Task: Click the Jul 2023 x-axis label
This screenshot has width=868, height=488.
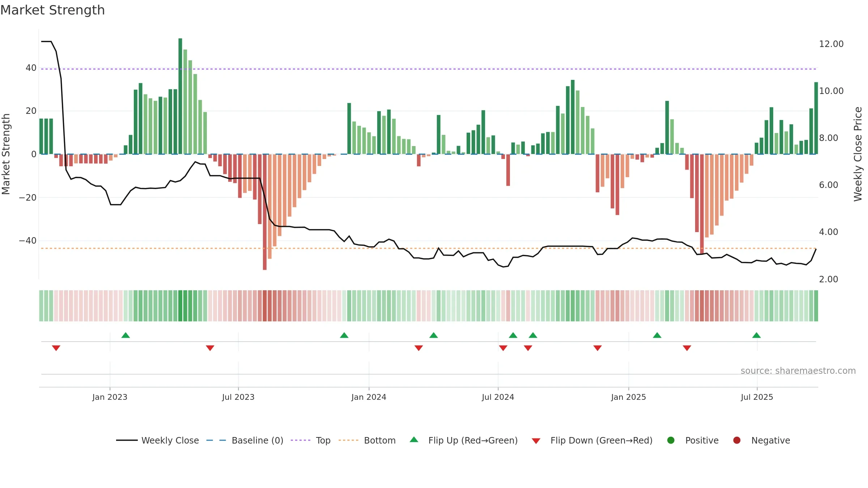Action: [238, 397]
